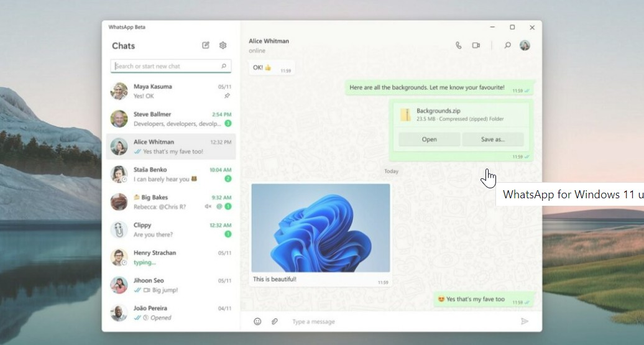Search within the Alice Whitman conversation
This screenshot has height=345, width=644.
tap(508, 45)
